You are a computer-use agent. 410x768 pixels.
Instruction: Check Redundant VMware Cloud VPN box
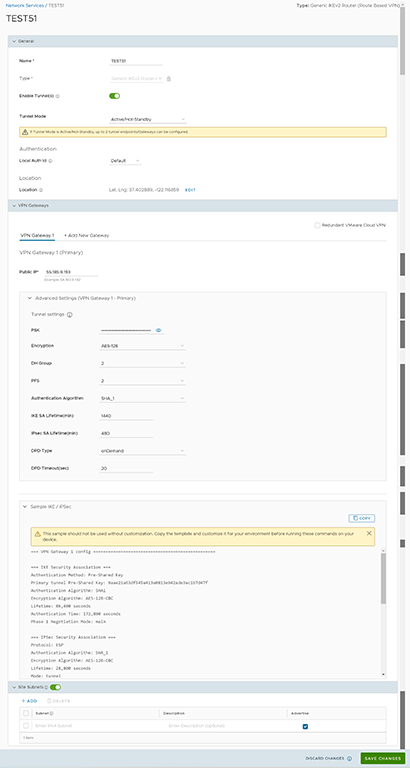[x=317, y=225]
